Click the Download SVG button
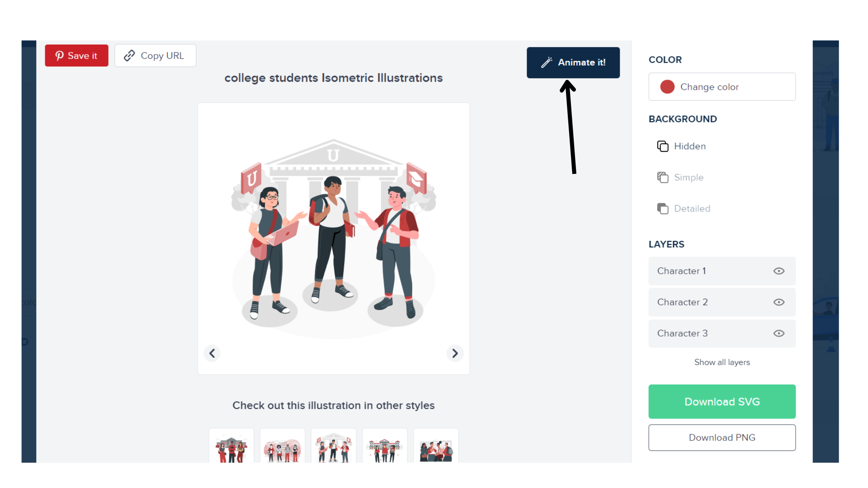 pyautogui.click(x=722, y=402)
